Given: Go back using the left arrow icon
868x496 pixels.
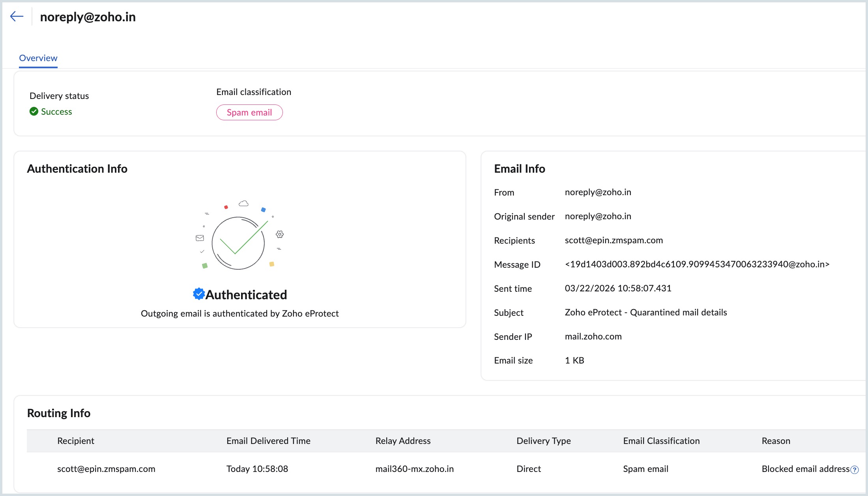Looking at the screenshot, I should tap(17, 17).
